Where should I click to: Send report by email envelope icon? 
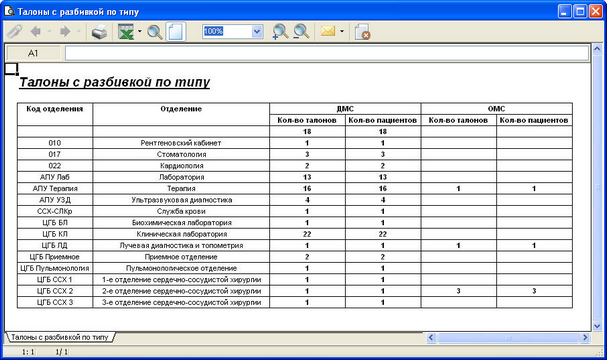pos(328,31)
